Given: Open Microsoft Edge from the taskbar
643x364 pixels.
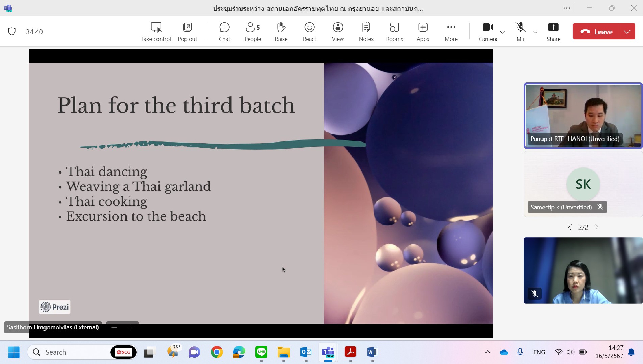Looking at the screenshot, I should [239, 352].
